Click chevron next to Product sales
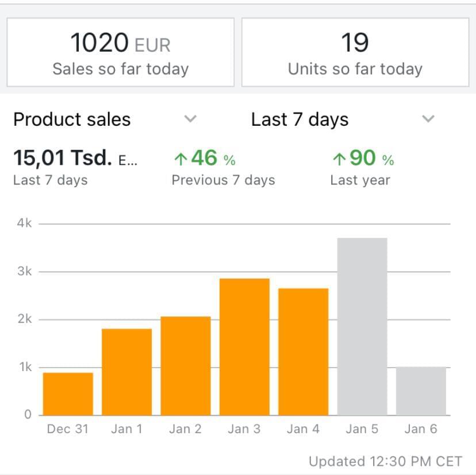 point(190,119)
